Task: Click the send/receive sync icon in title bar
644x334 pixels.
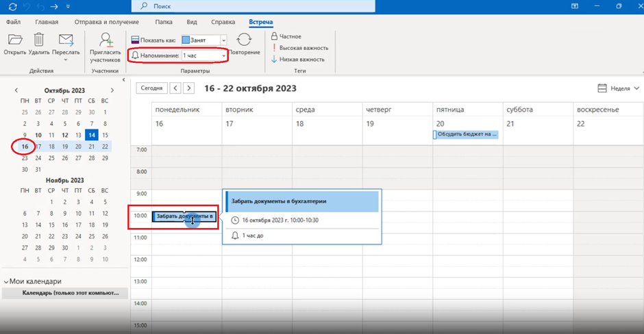Action: click(x=12, y=6)
